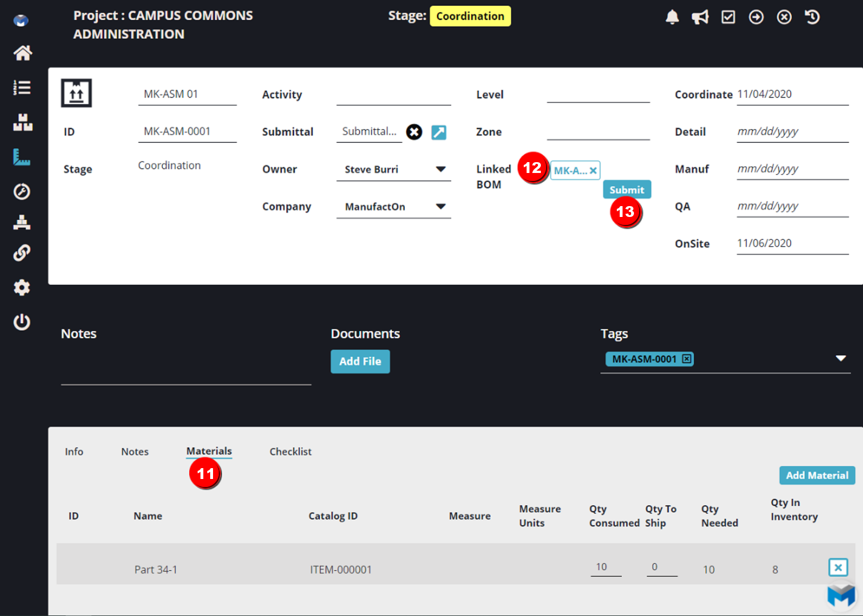
Task: Open the Submittal external link arrow icon
Action: click(x=439, y=132)
